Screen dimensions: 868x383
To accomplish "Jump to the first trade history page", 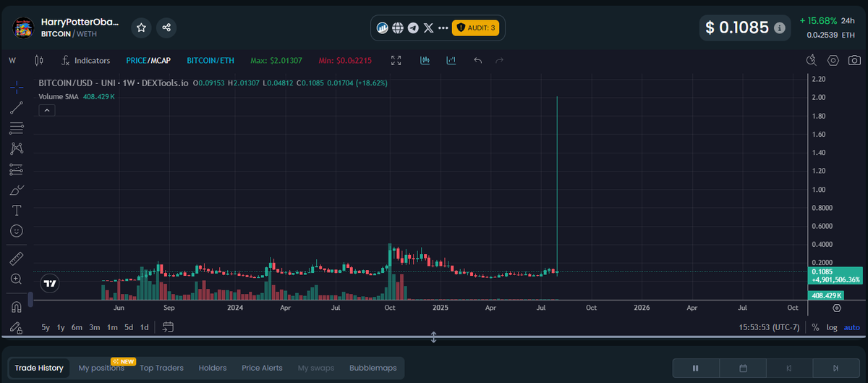I will tap(789, 368).
